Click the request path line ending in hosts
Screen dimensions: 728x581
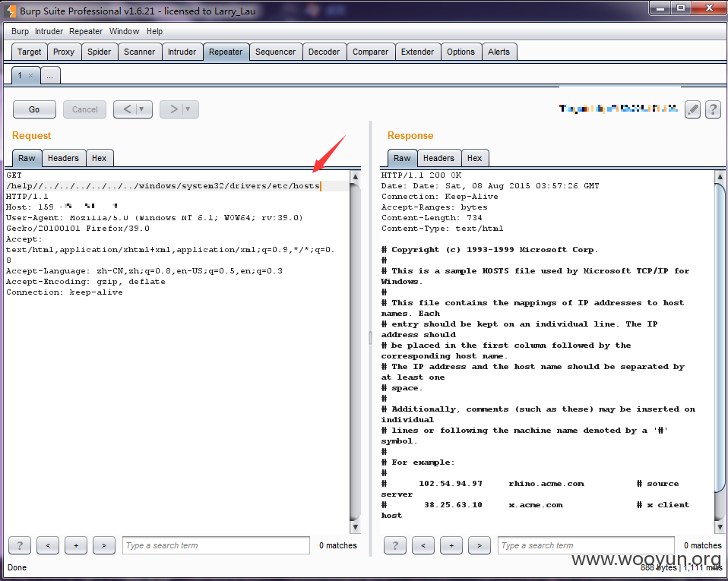tap(163, 186)
